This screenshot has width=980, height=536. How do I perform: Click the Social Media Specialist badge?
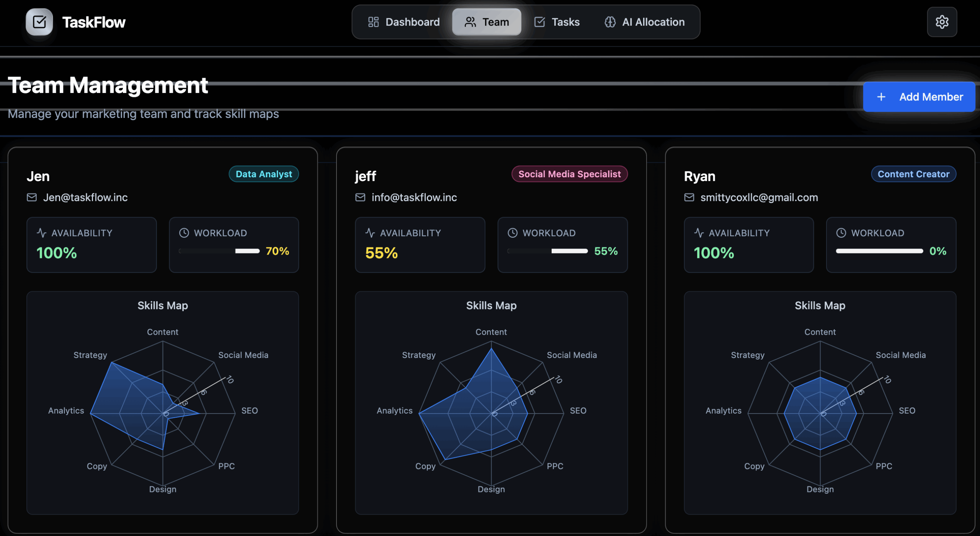click(x=569, y=174)
